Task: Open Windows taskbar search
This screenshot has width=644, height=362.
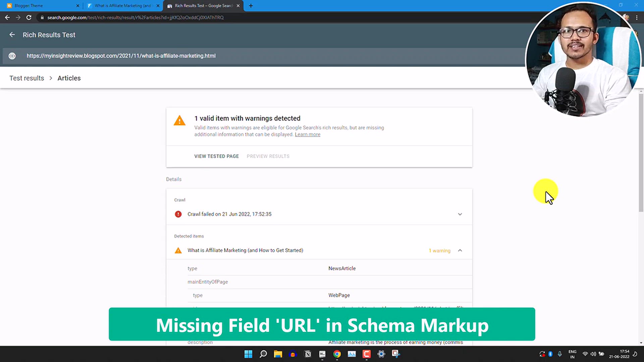Action: pyautogui.click(x=263, y=354)
